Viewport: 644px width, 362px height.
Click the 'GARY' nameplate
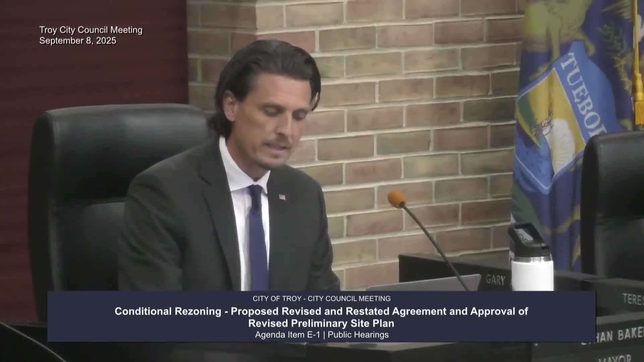tap(495, 281)
